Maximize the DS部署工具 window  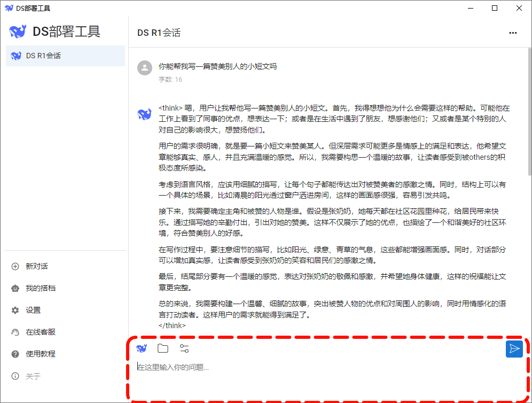[x=495, y=8]
